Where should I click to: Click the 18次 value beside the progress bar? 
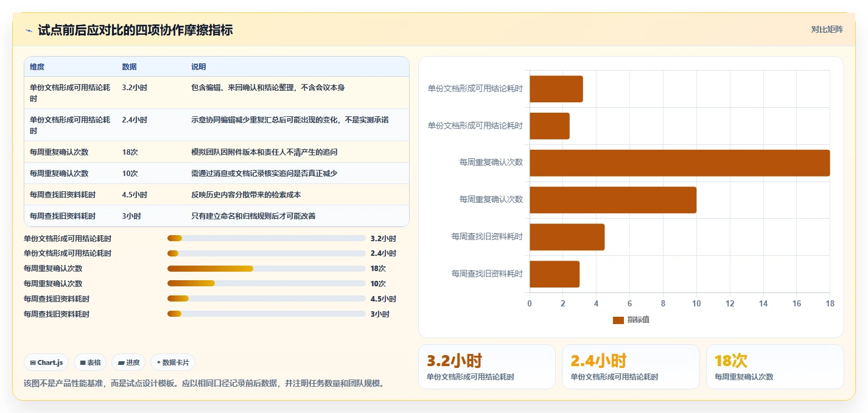coord(378,269)
